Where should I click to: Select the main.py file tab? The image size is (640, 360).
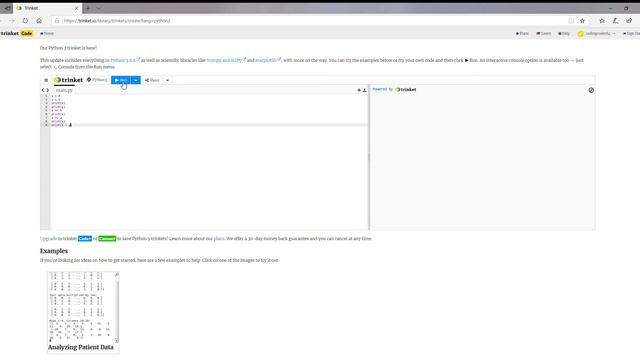click(x=64, y=90)
